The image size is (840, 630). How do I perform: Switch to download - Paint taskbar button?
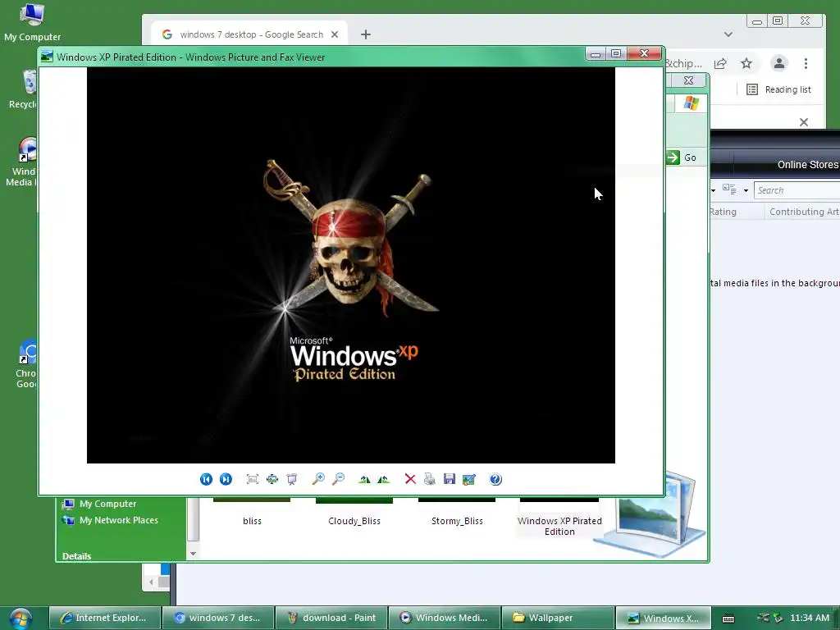(332, 618)
